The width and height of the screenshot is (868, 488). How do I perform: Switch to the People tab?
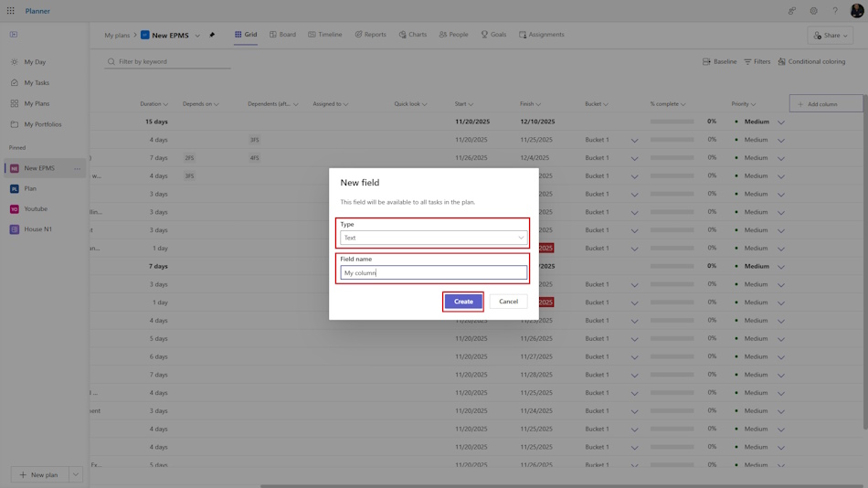[x=453, y=35]
